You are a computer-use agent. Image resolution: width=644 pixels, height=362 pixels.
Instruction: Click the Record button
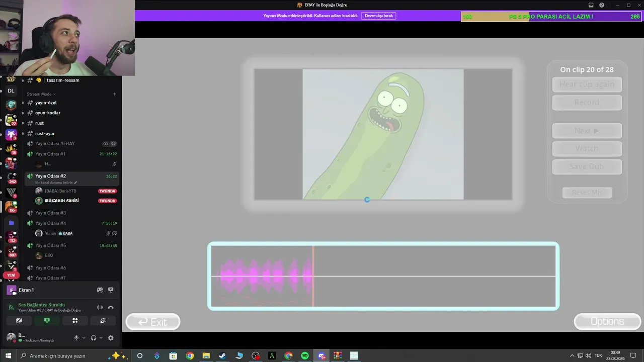click(x=587, y=103)
